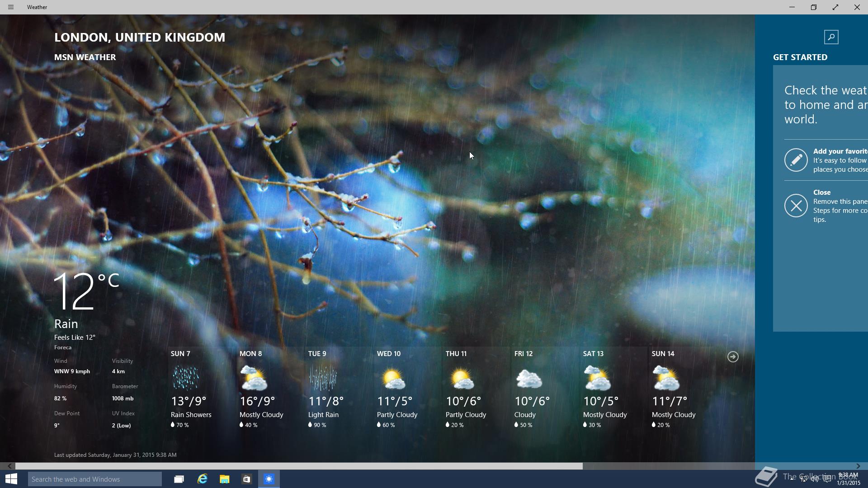Screen dimensions: 868x488
Task: Click the 4 km visibility value
Action: [x=118, y=371]
